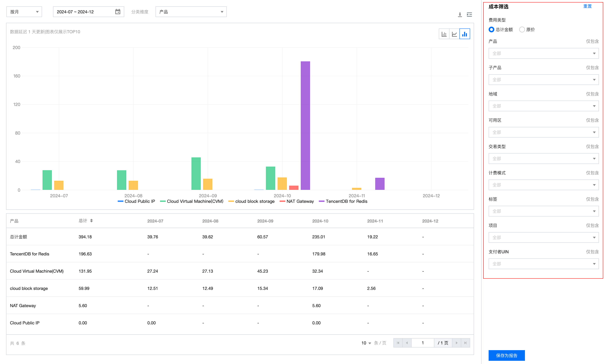Click the download icon above the chart
This screenshot has height=364, width=605.
[x=460, y=15]
